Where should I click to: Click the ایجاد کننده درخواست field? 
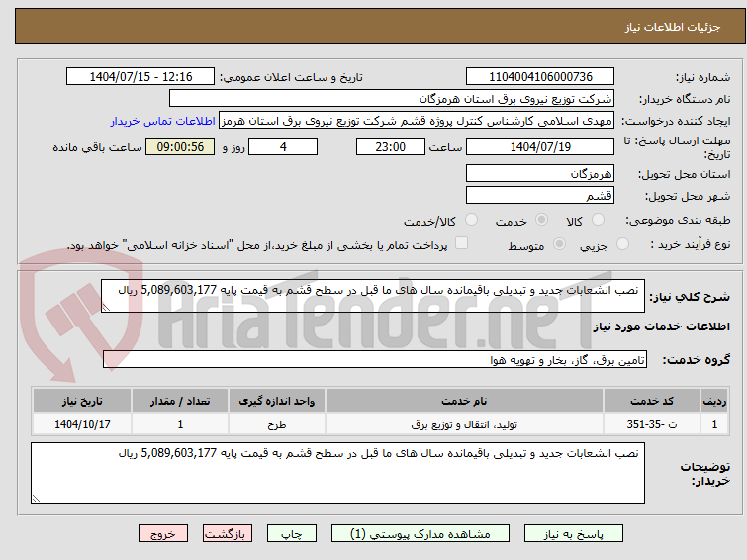pyautogui.click(x=417, y=121)
